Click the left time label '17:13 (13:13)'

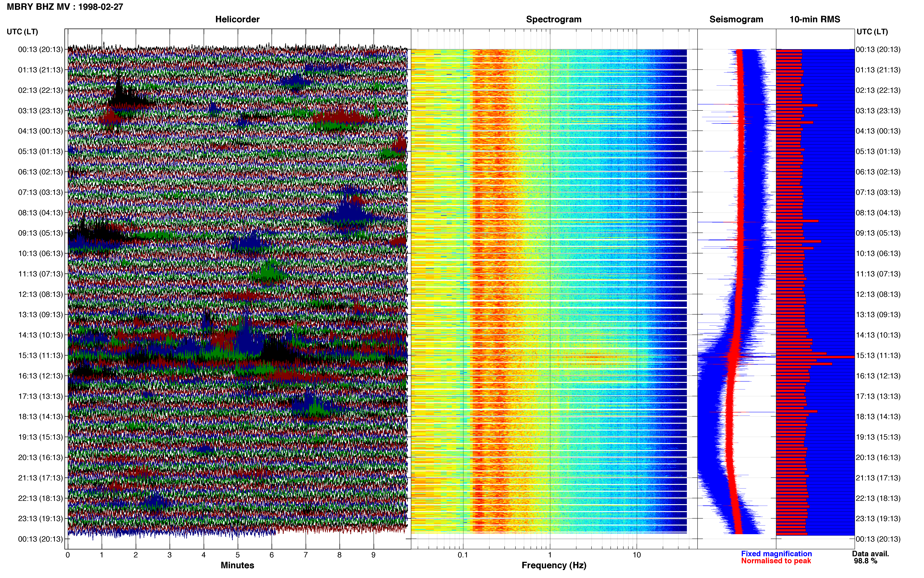[41, 396]
